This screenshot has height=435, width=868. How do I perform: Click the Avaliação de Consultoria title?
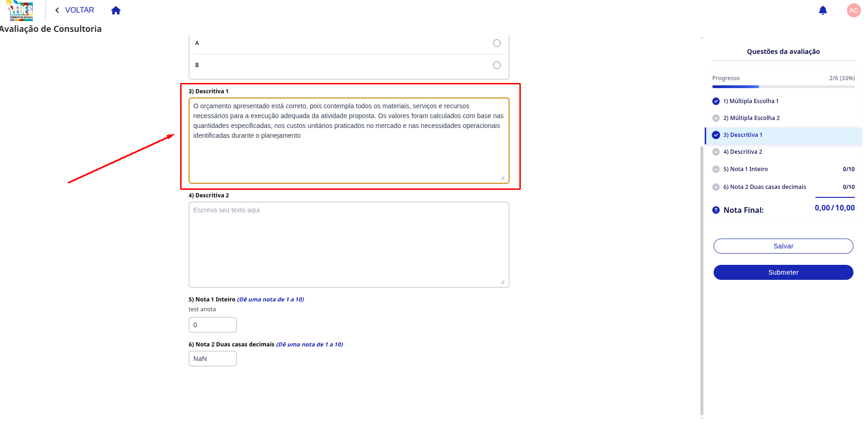50,29
